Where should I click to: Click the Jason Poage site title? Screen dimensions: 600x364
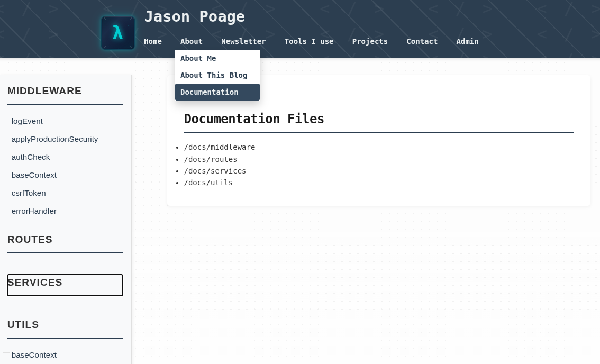[194, 16]
